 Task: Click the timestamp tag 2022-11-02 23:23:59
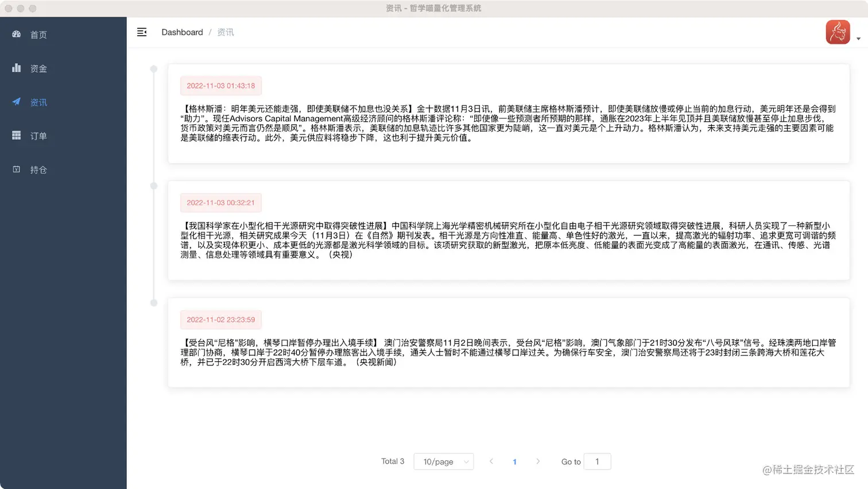[221, 319]
